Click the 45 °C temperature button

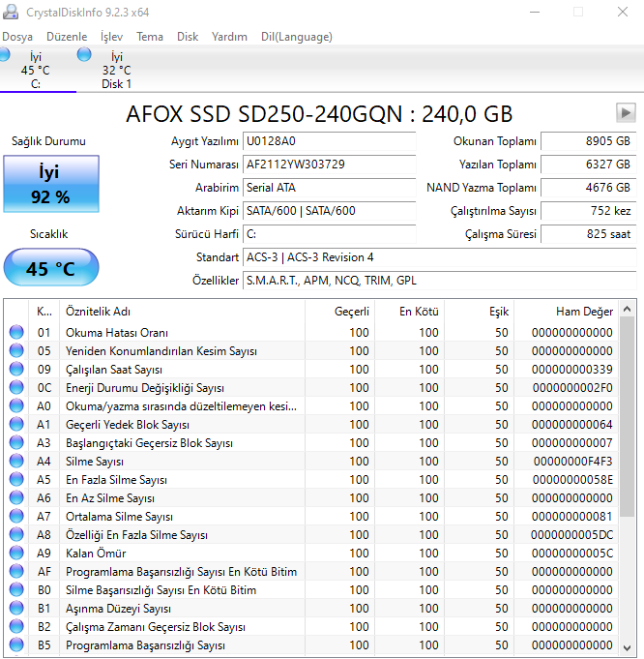[x=51, y=267]
